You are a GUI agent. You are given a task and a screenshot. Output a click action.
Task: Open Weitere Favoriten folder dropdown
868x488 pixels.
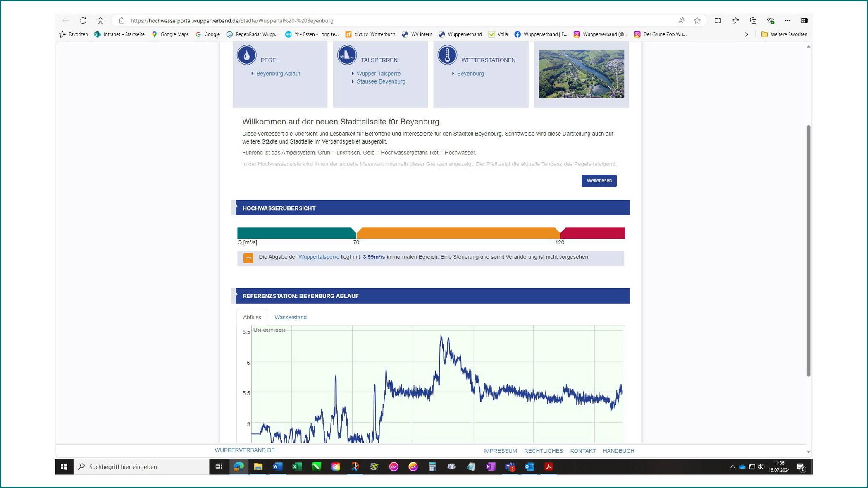pos(784,34)
